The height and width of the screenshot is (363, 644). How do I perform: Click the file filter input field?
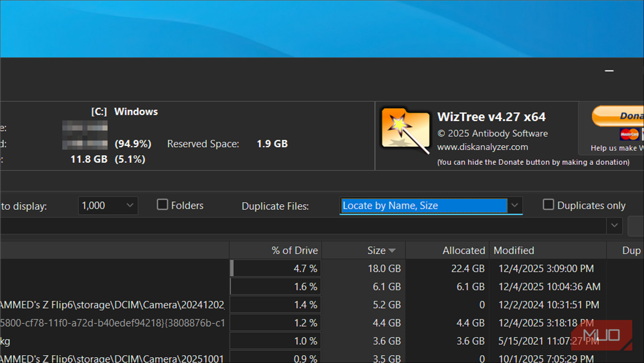(x=303, y=225)
